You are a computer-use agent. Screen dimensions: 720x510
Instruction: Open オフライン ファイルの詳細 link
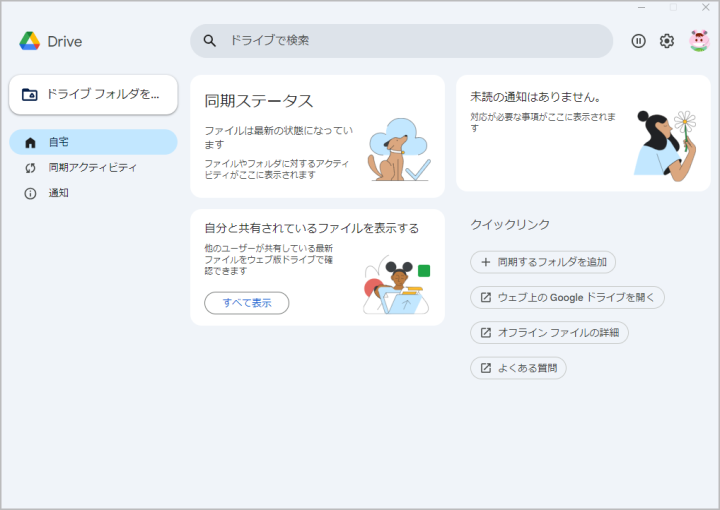tap(549, 332)
